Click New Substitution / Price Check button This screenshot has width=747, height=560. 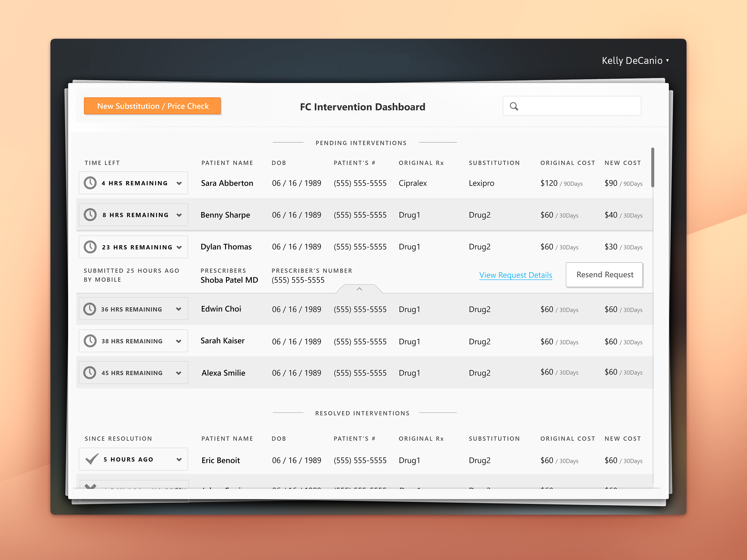(152, 106)
